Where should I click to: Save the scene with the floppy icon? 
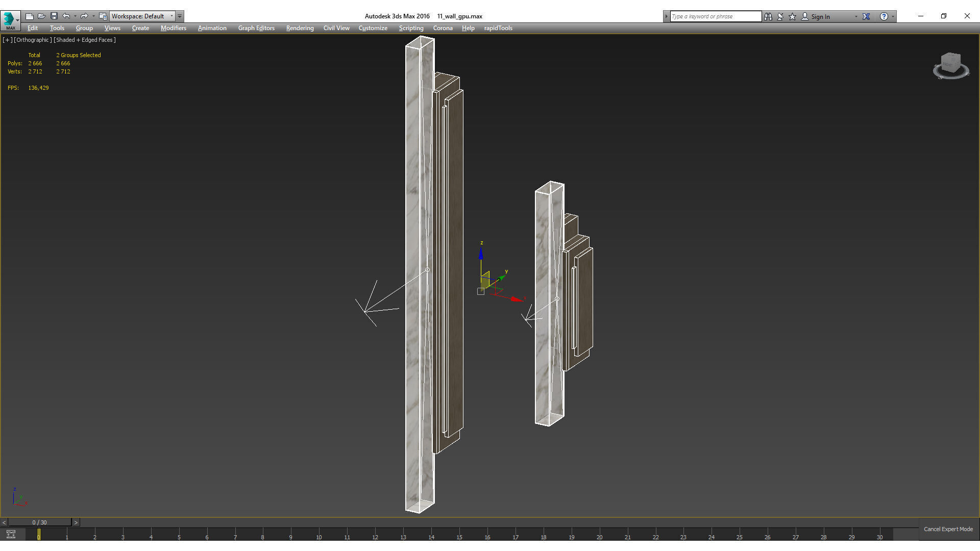pos(54,16)
